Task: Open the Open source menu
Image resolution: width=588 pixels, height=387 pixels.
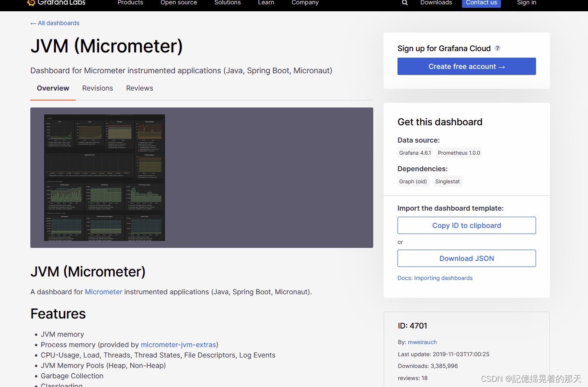Action: click(x=179, y=3)
